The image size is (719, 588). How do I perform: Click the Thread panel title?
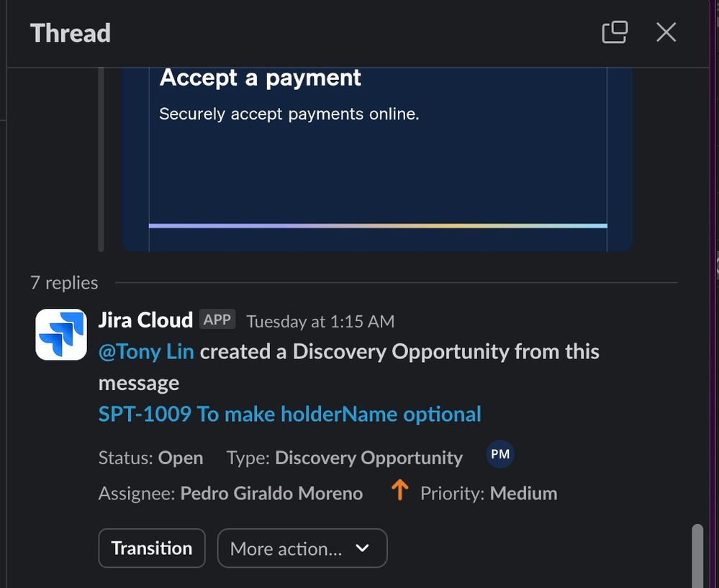[x=71, y=33]
